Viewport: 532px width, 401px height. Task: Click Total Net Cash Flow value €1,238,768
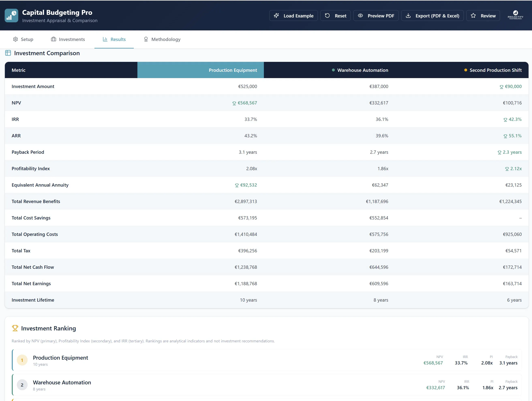pos(246,267)
